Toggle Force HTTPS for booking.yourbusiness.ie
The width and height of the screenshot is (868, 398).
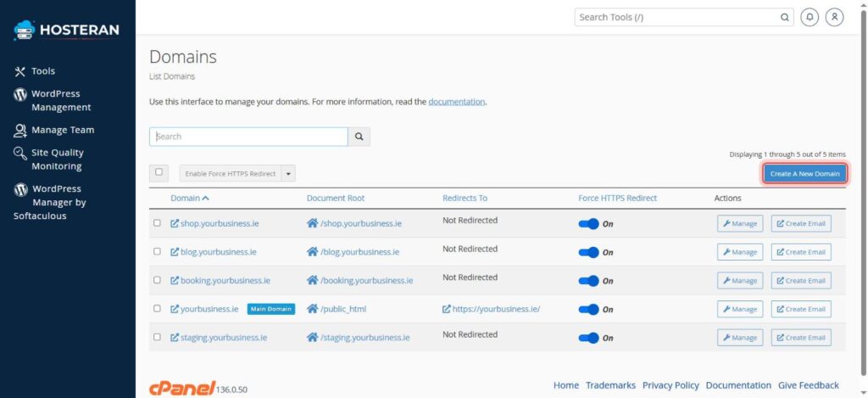(x=588, y=281)
